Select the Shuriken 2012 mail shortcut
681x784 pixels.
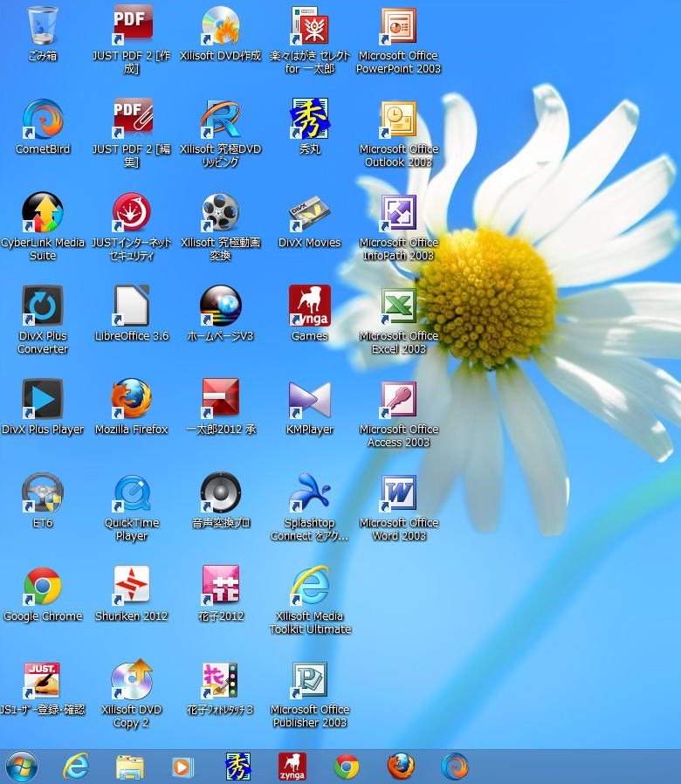[132, 587]
